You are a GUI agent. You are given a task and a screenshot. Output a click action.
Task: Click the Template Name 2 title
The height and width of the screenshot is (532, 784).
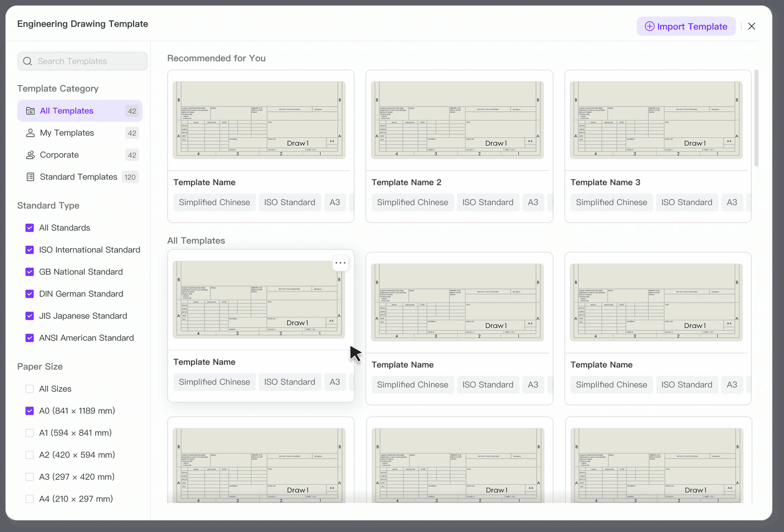coord(406,182)
